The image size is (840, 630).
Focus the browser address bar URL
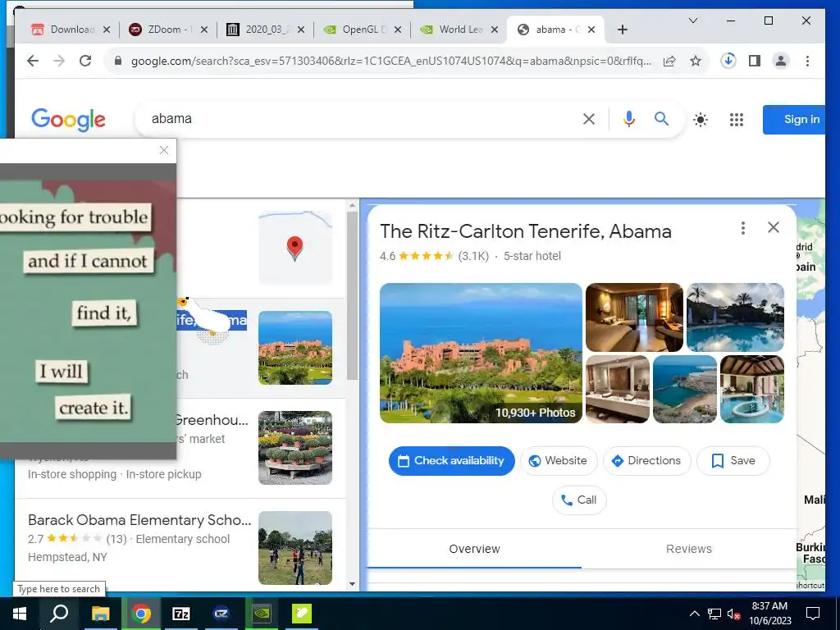(x=391, y=61)
